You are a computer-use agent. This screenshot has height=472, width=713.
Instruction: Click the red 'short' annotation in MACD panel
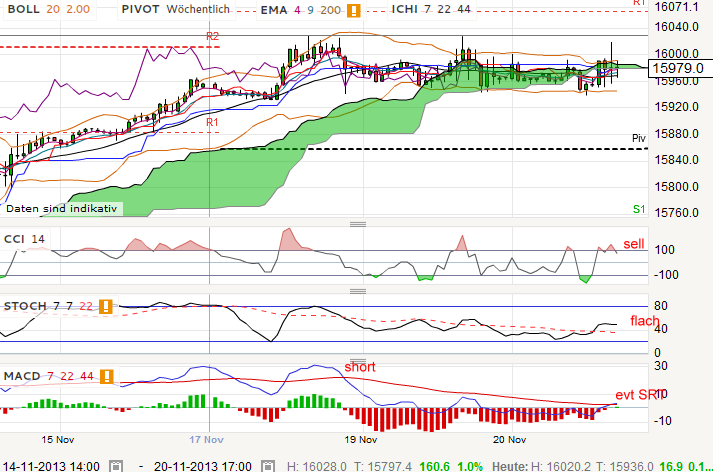point(360,367)
